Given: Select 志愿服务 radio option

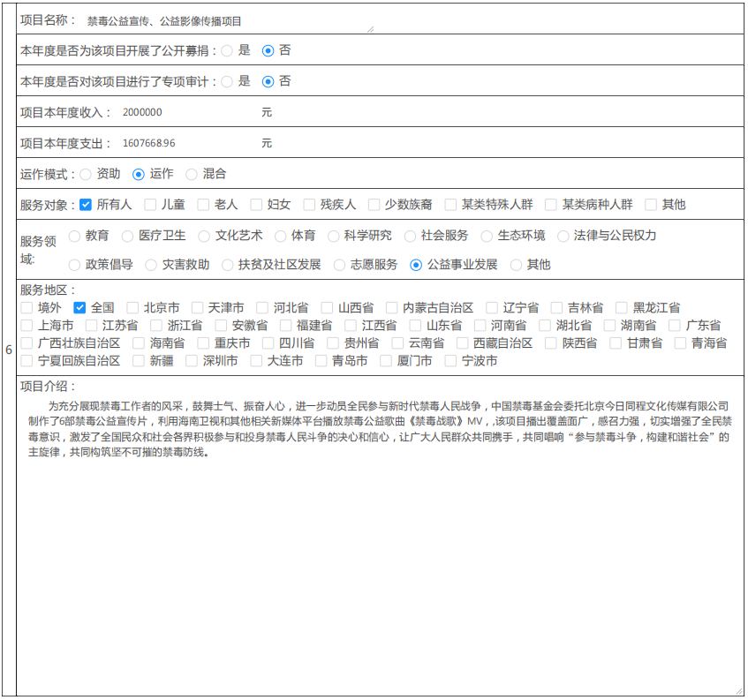Looking at the screenshot, I should pyautogui.click(x=339, y=264).
